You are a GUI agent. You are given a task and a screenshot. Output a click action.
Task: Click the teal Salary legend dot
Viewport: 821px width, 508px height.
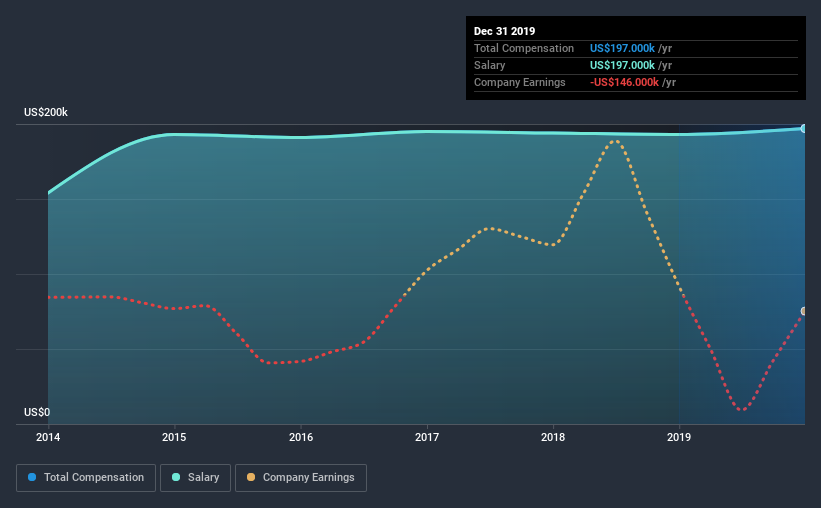coord(176,477)
